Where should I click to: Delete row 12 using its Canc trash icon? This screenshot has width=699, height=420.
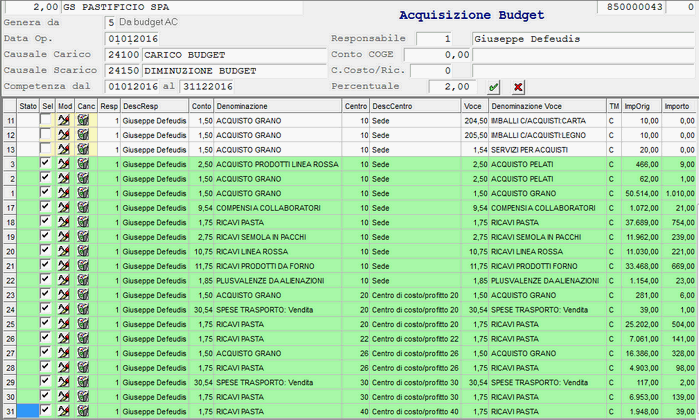coord(83,135)
